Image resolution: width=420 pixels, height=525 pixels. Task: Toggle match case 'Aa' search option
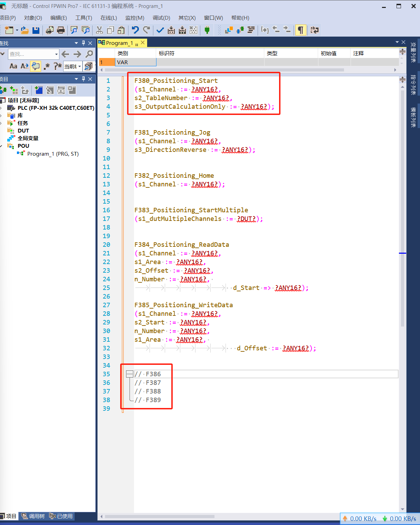13,66
